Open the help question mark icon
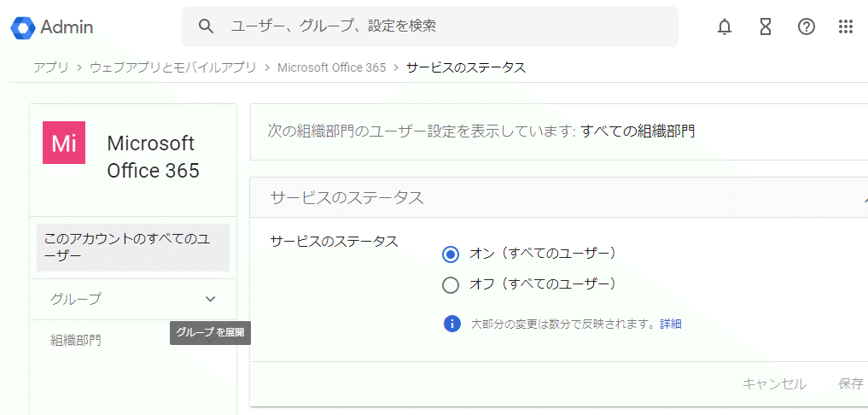The height and width of the screenshot is (415, 868). coord(806,26)
